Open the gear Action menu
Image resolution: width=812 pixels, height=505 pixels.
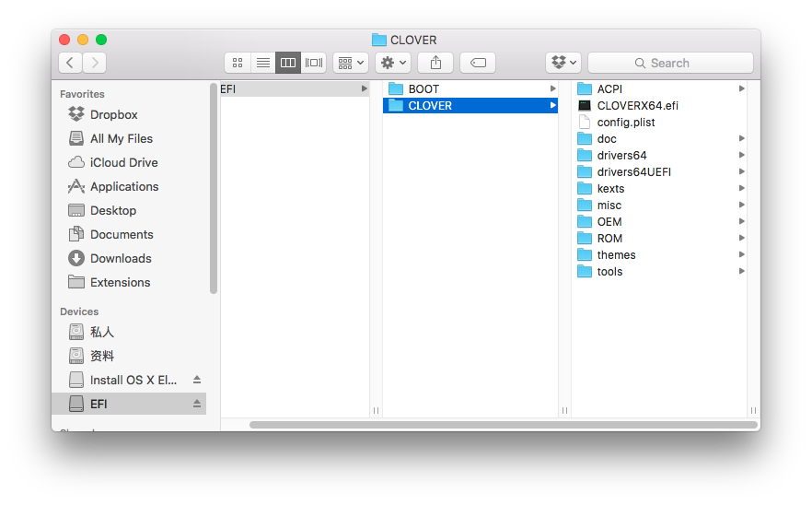coord(393,63)
